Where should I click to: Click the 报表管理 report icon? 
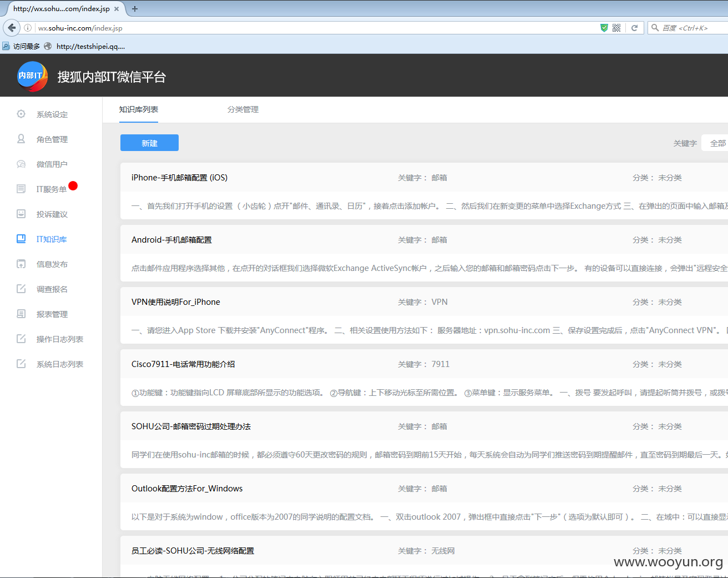[21, 314]
